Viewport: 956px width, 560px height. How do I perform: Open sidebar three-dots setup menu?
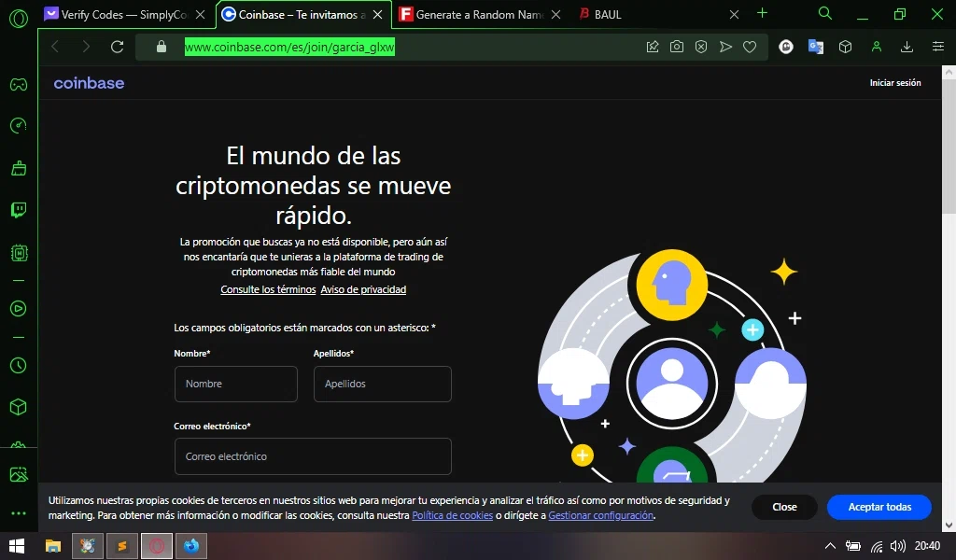pos(19,513)
